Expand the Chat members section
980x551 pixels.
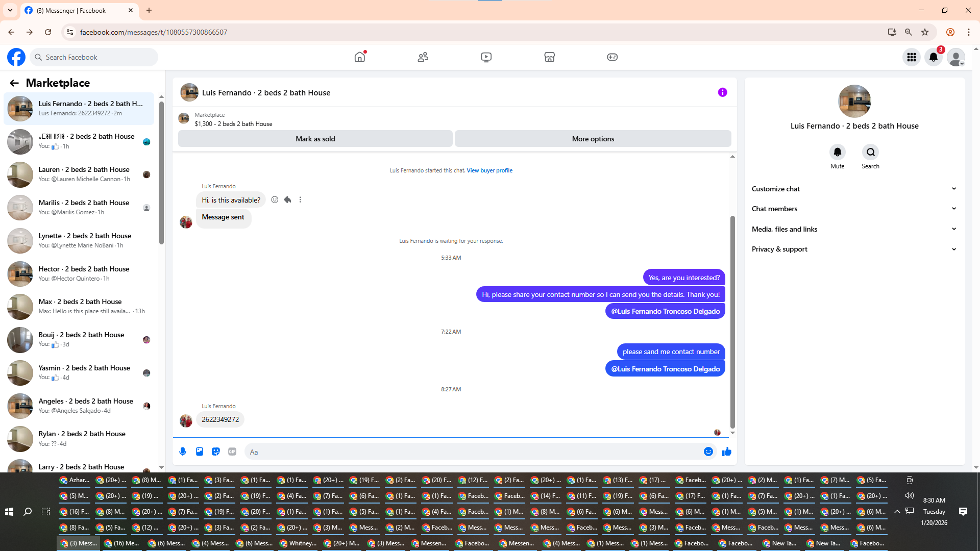tap(854, 209)
